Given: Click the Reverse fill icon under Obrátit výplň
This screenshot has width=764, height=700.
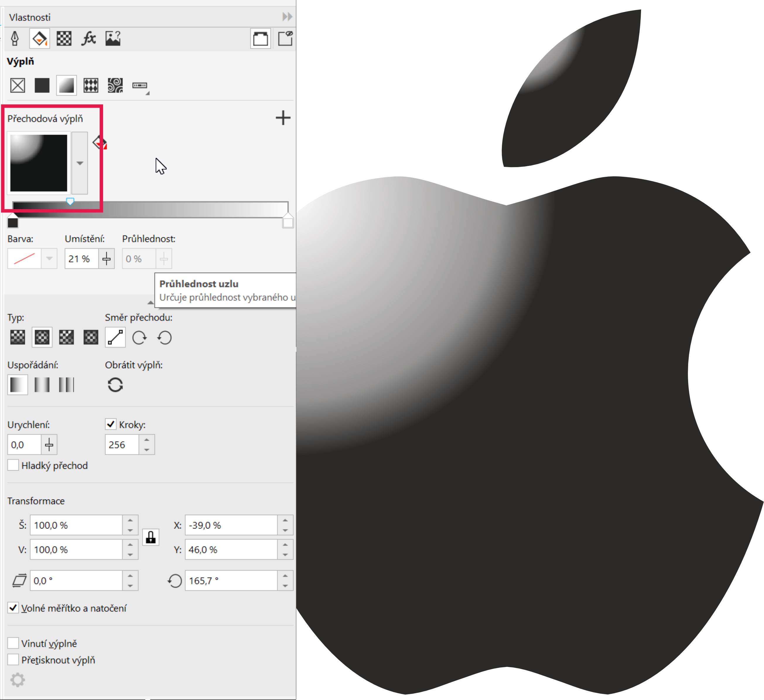Looking at the screenshot, I should coord(115,385).
